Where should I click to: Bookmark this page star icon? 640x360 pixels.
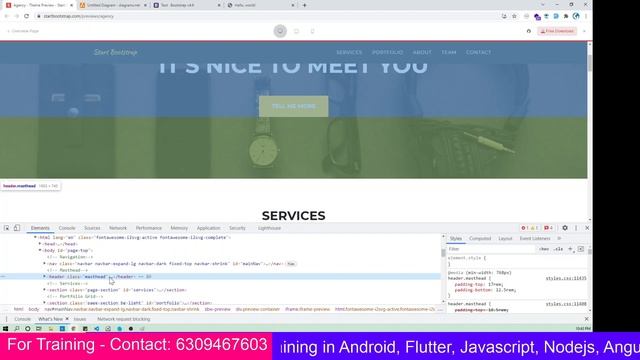click(514, 16)
